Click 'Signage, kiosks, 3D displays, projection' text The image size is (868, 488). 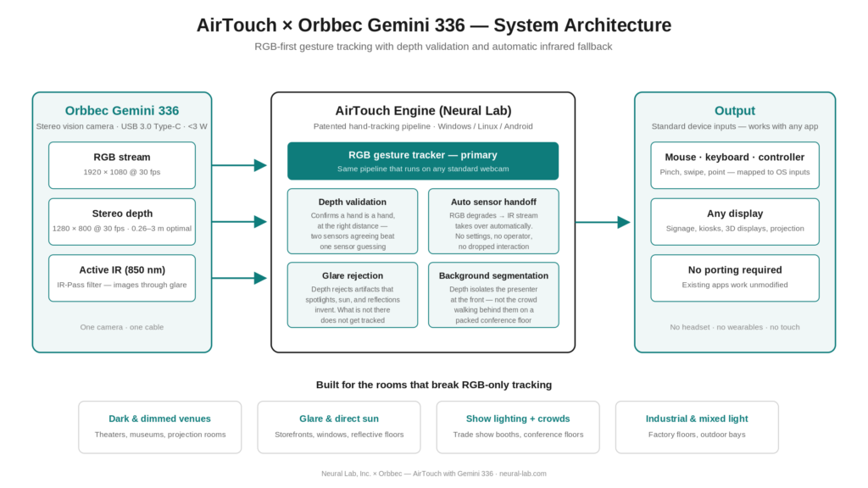735,229
